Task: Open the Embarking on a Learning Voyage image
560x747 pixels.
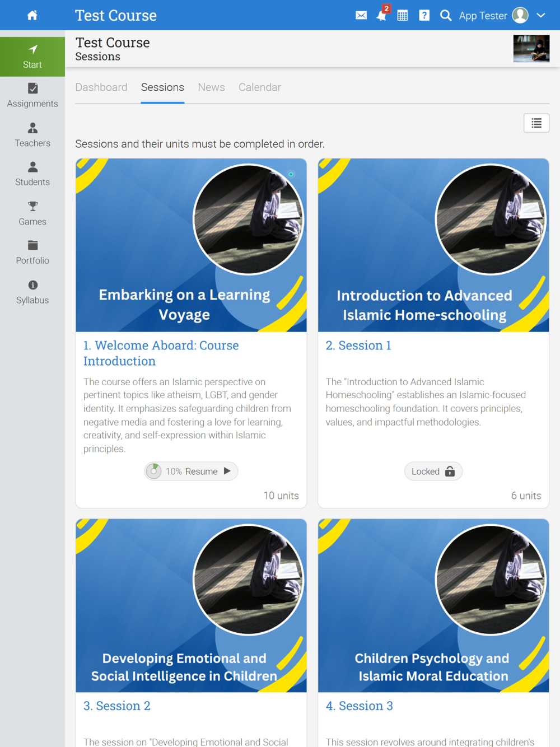Action: (191, 245)
